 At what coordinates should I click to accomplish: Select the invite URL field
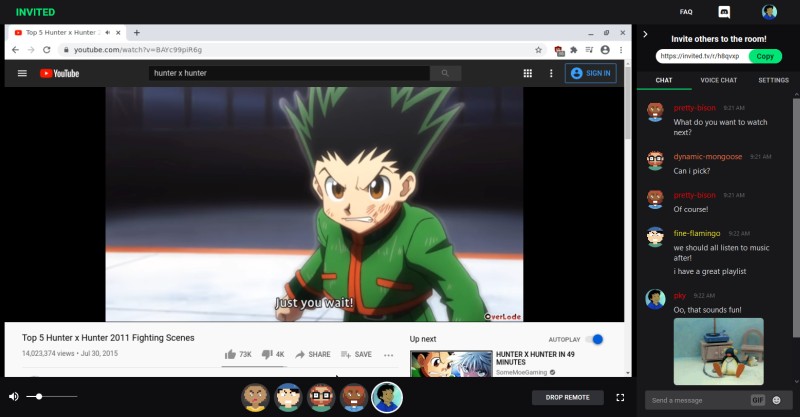pos(702,56)
